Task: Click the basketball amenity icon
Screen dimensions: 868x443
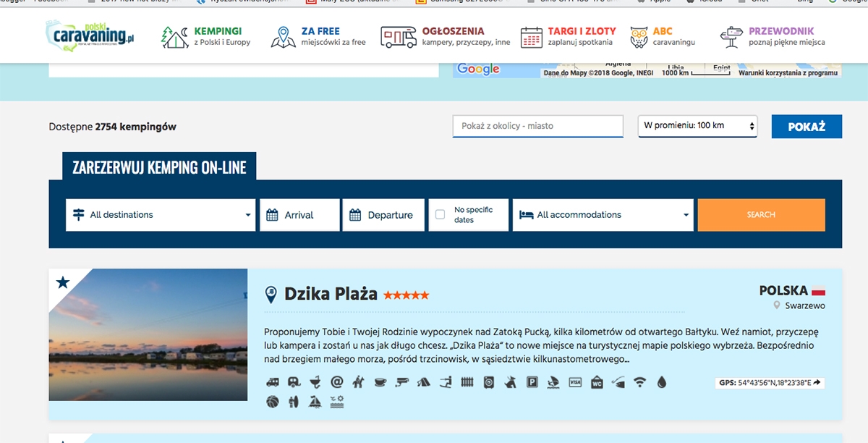Action: 272,401
